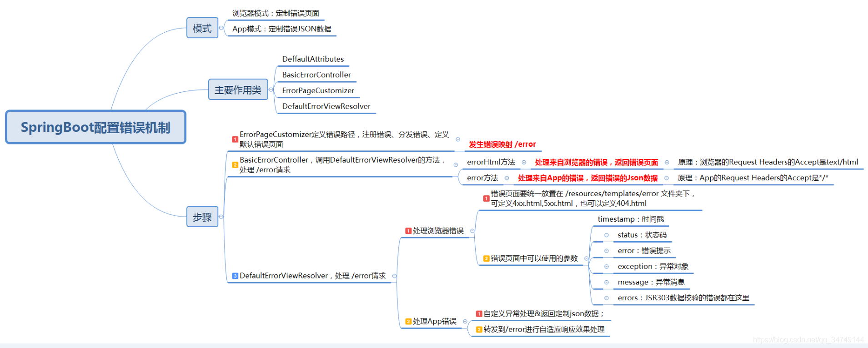Click the red 1 icon next to 处理浏览器错误
This screenshot has width=868, height=348.
[x=408, y=231]
